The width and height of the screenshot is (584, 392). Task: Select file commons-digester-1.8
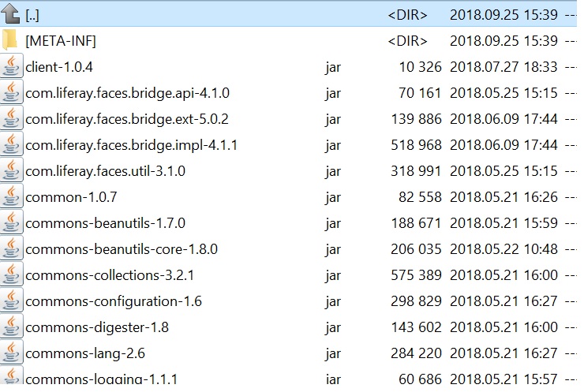click(x=97, y=327)
